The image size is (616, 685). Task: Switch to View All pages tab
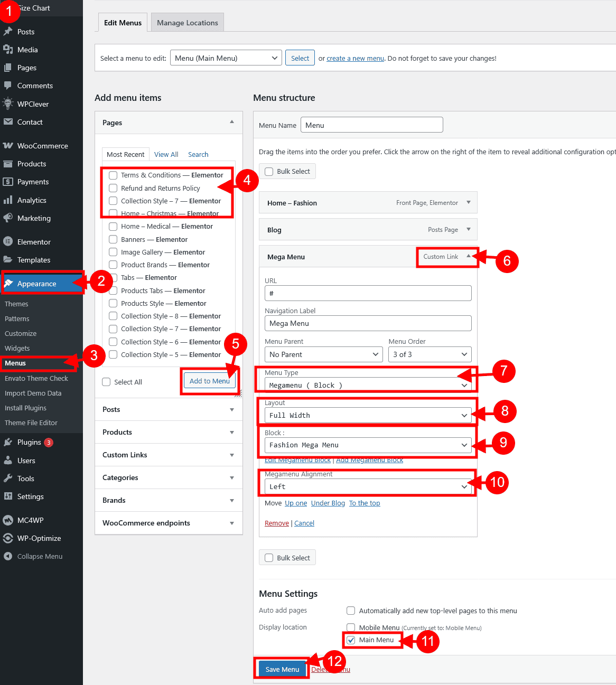(x=166, y=154)
